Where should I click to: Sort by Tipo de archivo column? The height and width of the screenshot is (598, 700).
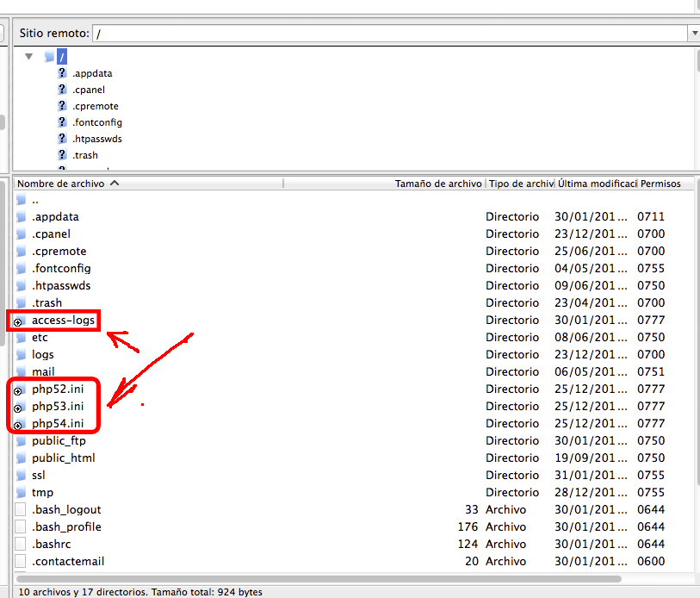(x=521, y=184)
